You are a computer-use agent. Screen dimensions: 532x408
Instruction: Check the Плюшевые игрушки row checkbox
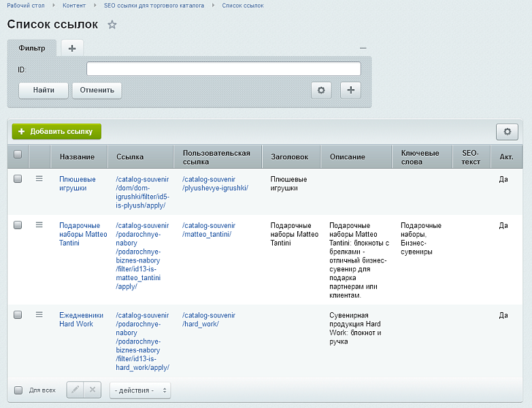[18, 179]
